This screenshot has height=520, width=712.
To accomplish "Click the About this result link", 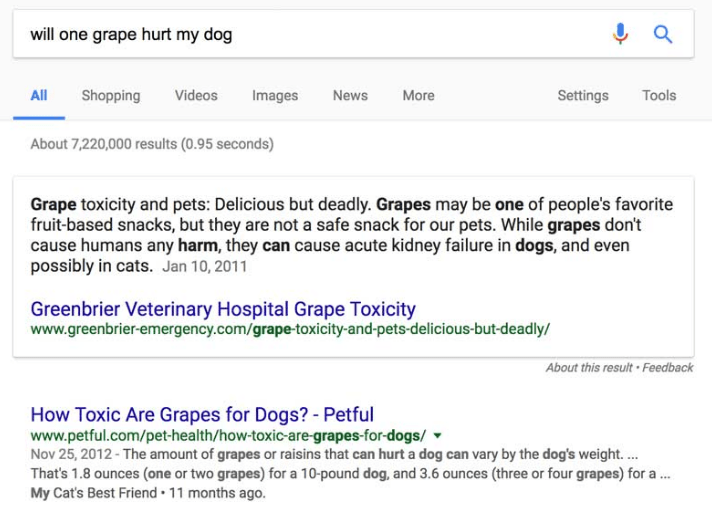I will coord(587,368).
